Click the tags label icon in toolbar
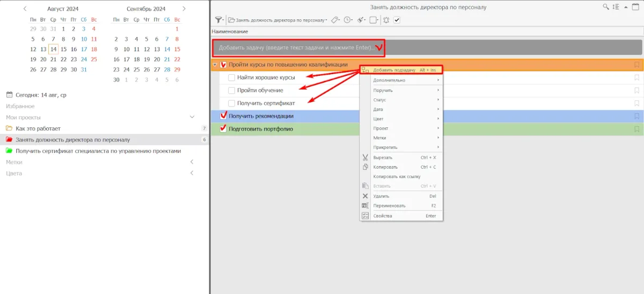The height and width of the screenshot is (294, 644). click(334, 20)
